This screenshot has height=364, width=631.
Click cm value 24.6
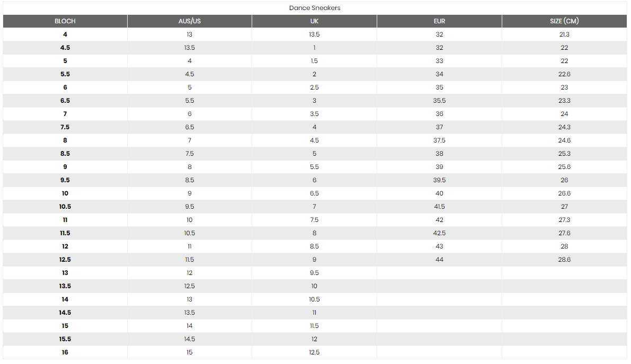[564, 140]
